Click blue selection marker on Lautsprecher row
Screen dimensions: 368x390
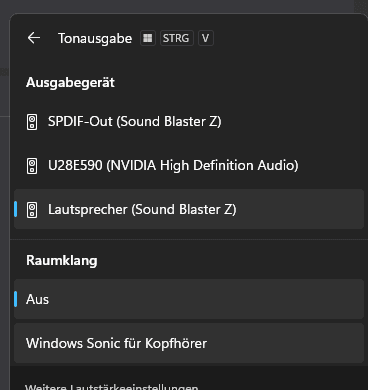(16, 209)
